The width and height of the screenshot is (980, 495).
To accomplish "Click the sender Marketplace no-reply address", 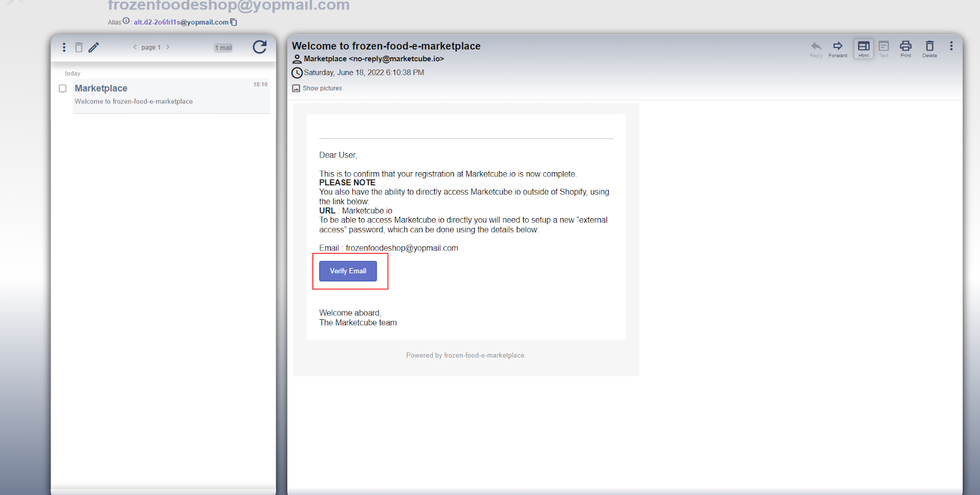I will (x=374, y=59).
